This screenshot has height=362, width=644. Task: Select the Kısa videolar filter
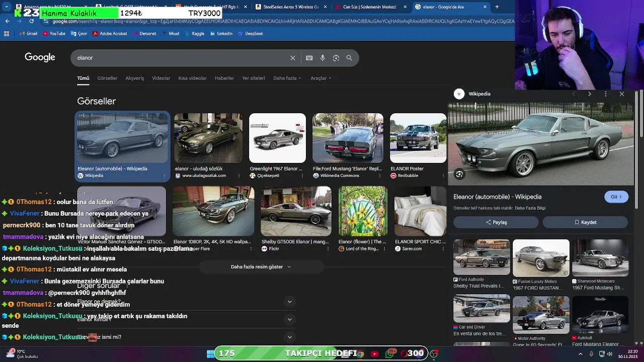pyautogui.click(x=192, y=78)
